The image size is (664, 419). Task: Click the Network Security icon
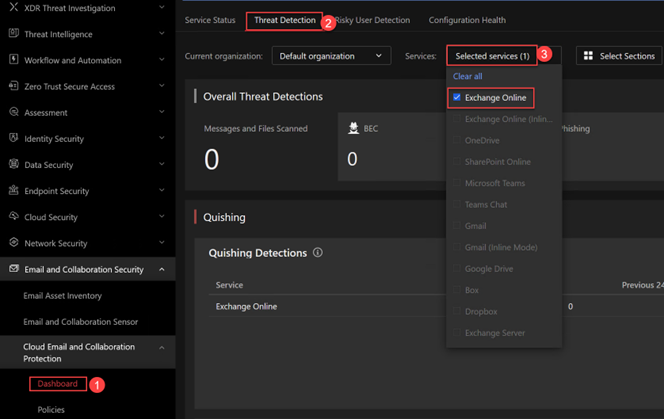14,243
